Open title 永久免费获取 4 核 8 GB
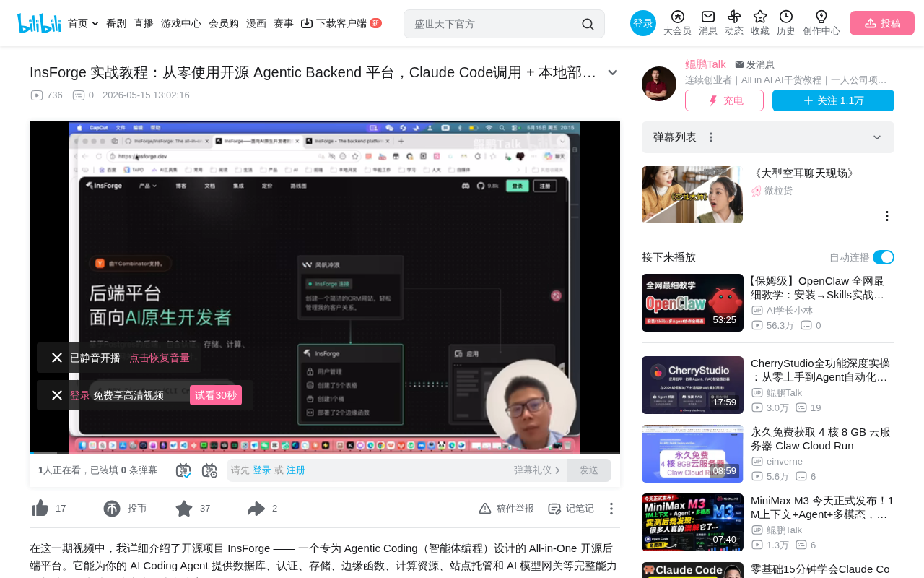 click(x=821, y=439)
